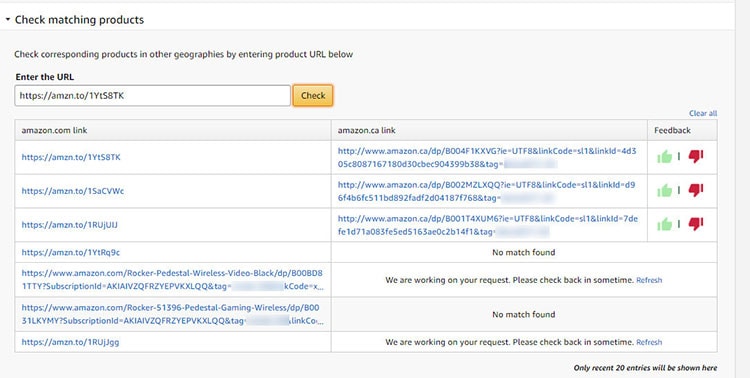Screen dimensions: 750x378
Task: Refresh the Rocker-Pedestal-Wireless-Video-Black row
Action: click(x=649, y=280)
